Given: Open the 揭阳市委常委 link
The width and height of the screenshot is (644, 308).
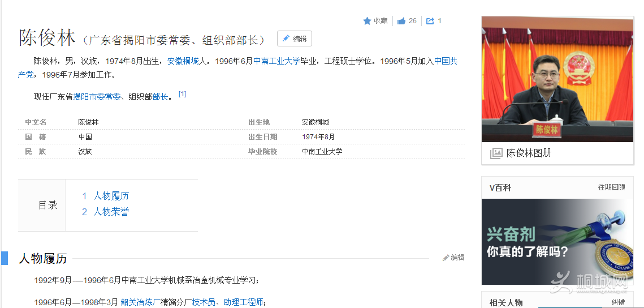Looking at the screenshot, I should 97,97.
